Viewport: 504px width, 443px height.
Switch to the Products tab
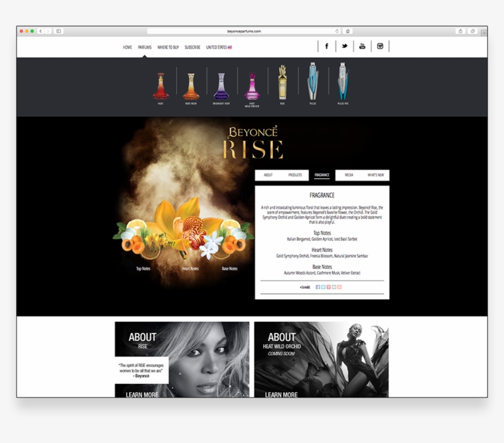tap(295, 175)
